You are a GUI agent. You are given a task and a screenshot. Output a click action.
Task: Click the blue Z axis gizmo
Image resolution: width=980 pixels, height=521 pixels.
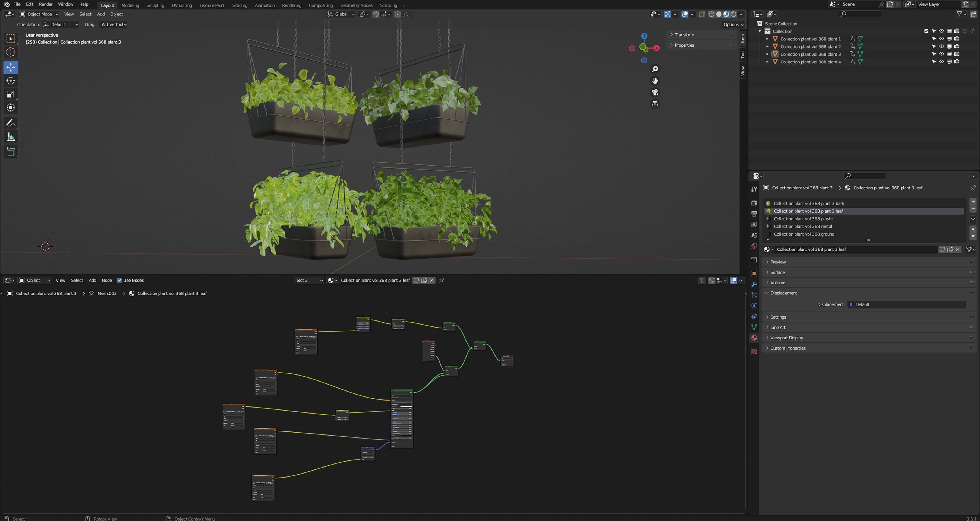[x=644, y=36]
